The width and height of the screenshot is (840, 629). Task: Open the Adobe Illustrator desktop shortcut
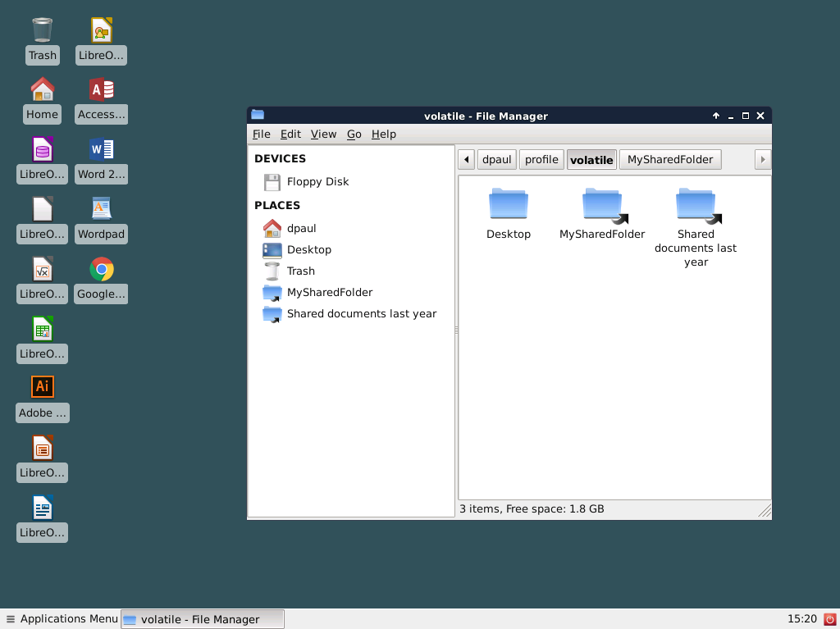click(42, 385)
